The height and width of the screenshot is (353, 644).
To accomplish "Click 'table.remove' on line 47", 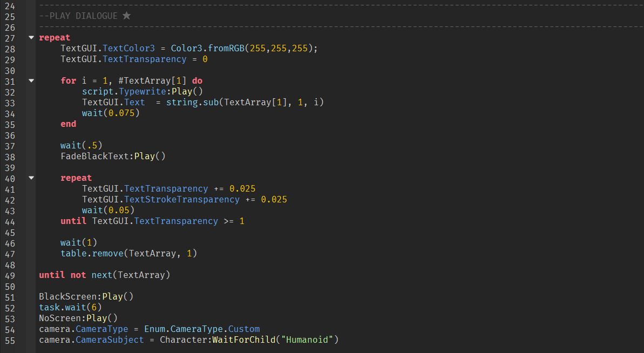I will pyautogui.click(x=92, y=253).
